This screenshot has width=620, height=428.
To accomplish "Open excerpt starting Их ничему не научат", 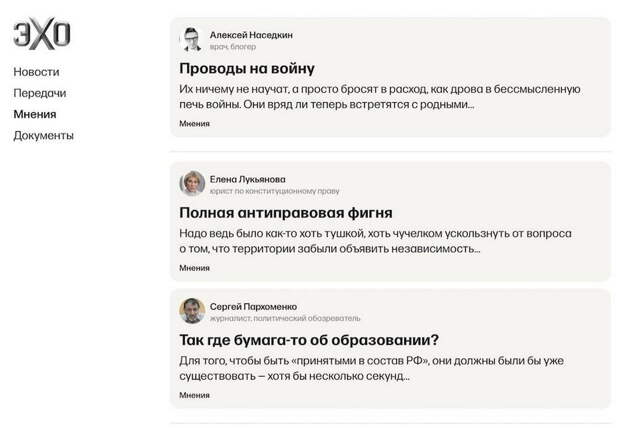I will [x=380, y=97].
